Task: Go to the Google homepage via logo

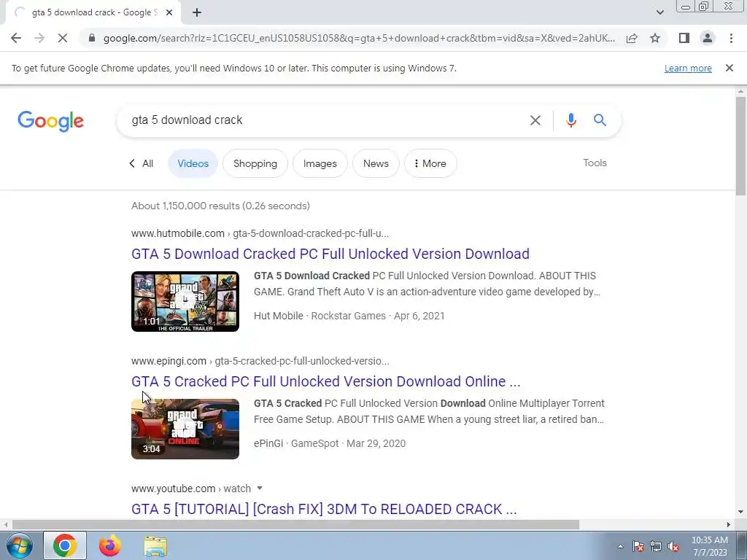Action: (x=50, y=121)
